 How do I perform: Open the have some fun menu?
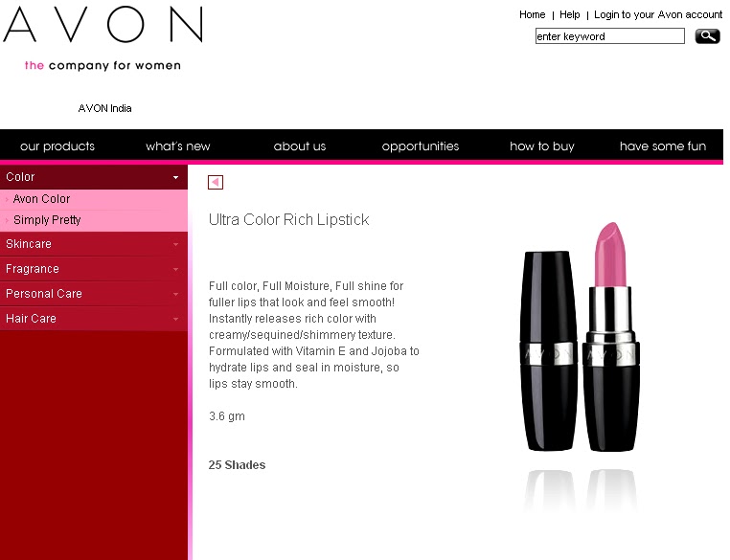pyautogui.click(x=663, y=146)
